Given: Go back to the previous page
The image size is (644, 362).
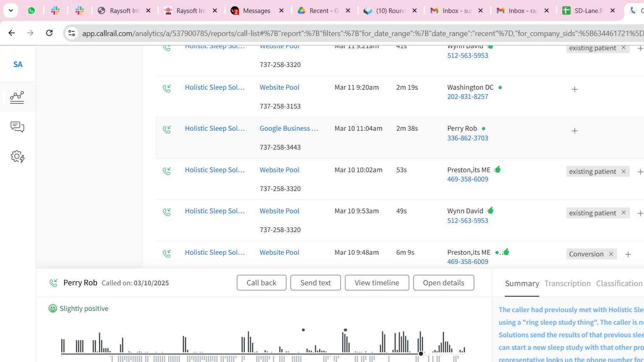Looking at the screenshot, I should [12, 33].
